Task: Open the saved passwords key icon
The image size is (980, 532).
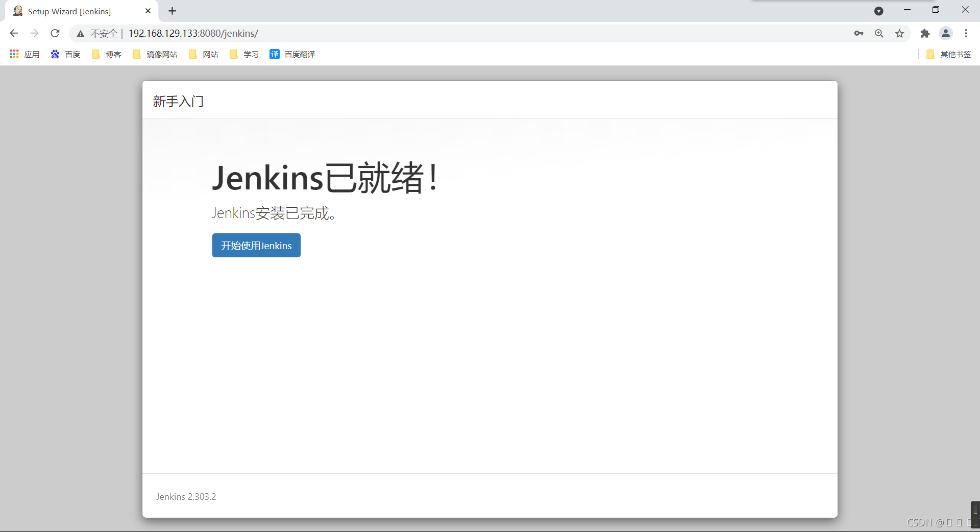Action: point(859,33)
